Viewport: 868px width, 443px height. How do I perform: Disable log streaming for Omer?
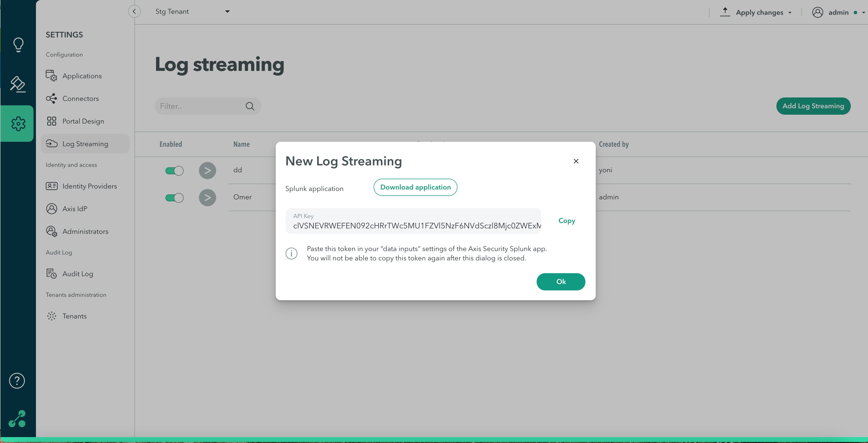174,197
